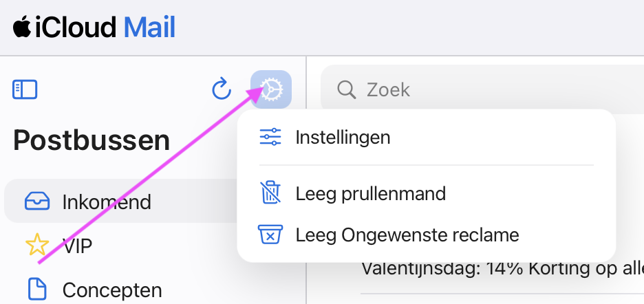Select Leeg Ongewenste reclame menu entry
This screenshot has height=304, width=644.
(x=407, y=235)
